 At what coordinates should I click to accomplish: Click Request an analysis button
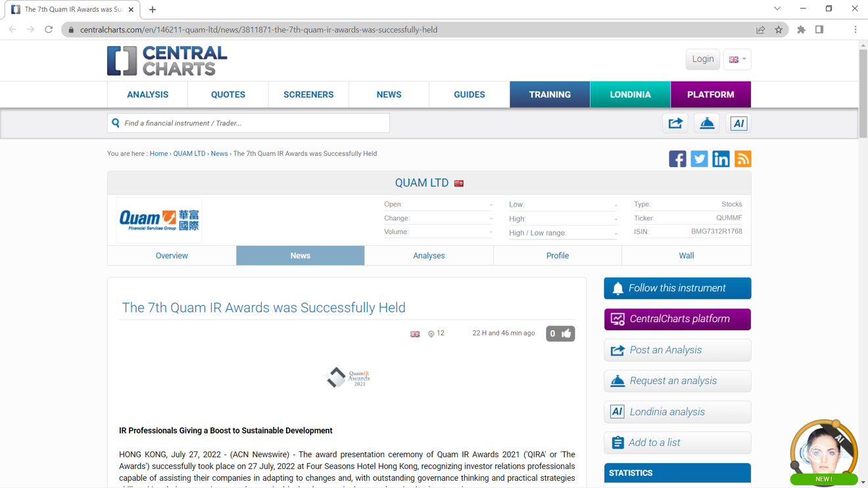[x=677, y=381]
